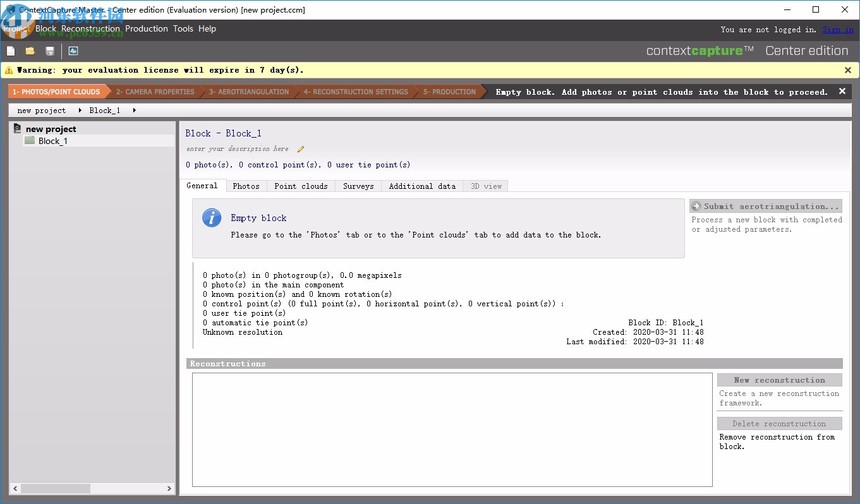The height and width of the screenshot is (504, 860).
Task: Click the Sign in link
Action: point(837,29)
